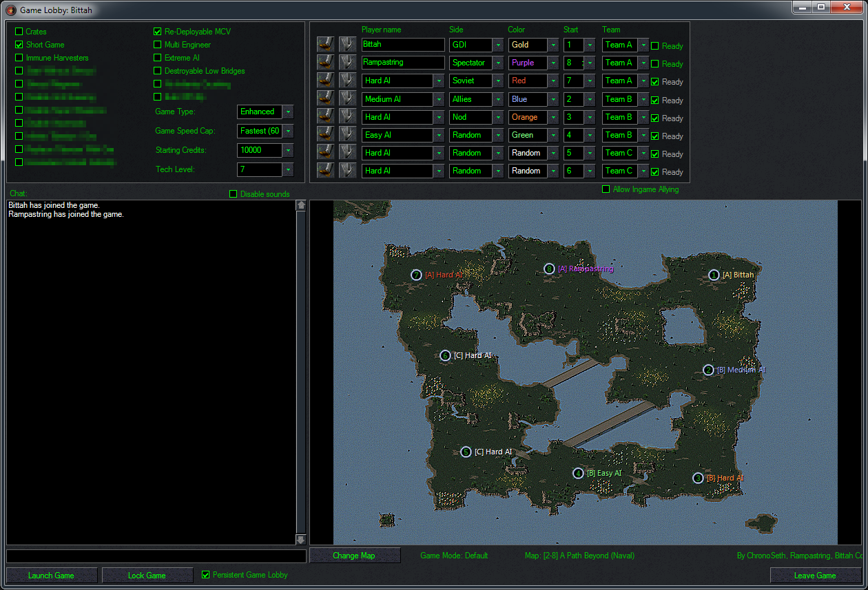This screenshot has height=590, width=868.
Task: Click the boot icon on the Start 5 row
Action: pos(325,153)
